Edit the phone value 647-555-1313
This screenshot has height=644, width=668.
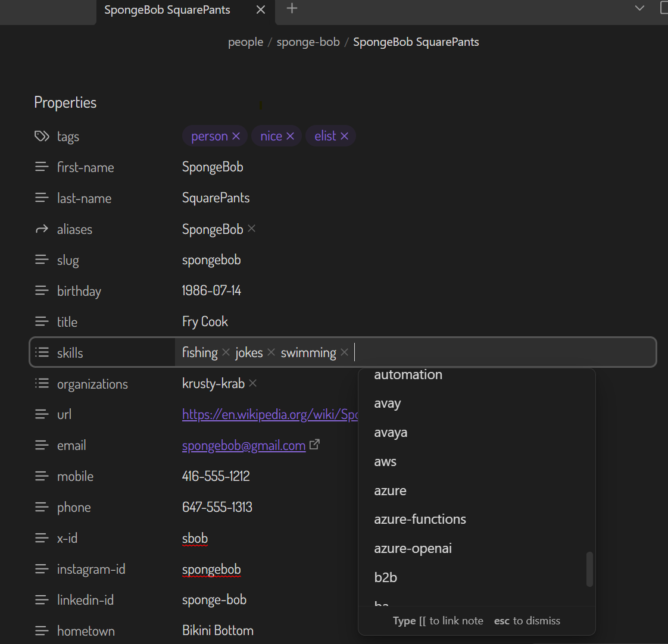point(217,507)
